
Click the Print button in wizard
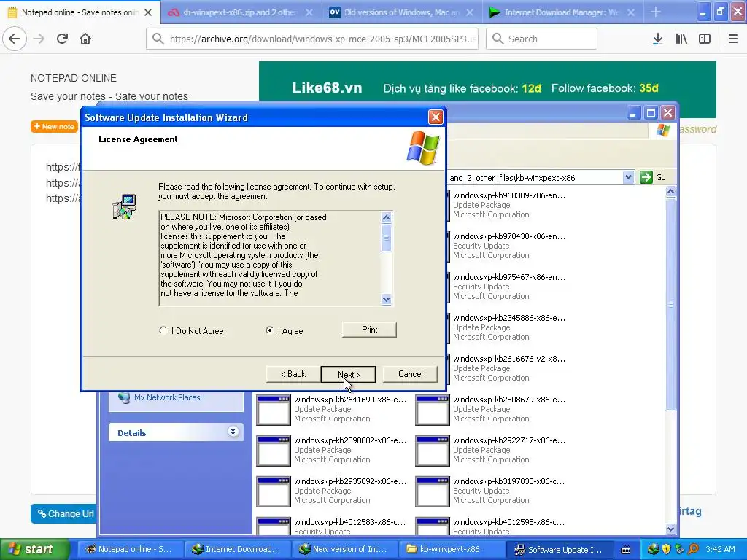(369, 330)
